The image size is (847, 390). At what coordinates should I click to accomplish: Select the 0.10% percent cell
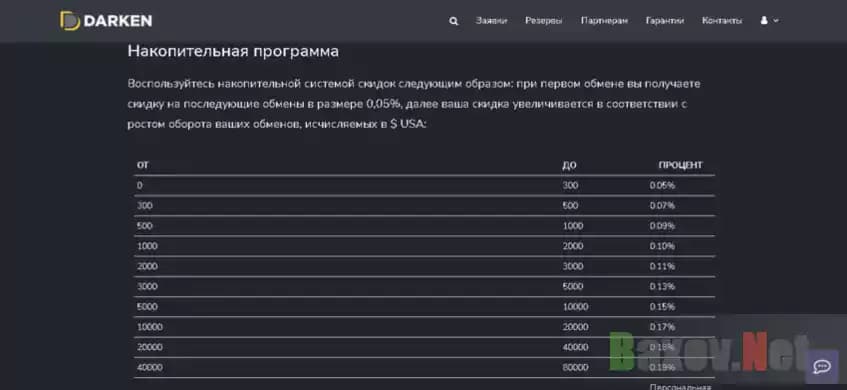tap(662, 246)
